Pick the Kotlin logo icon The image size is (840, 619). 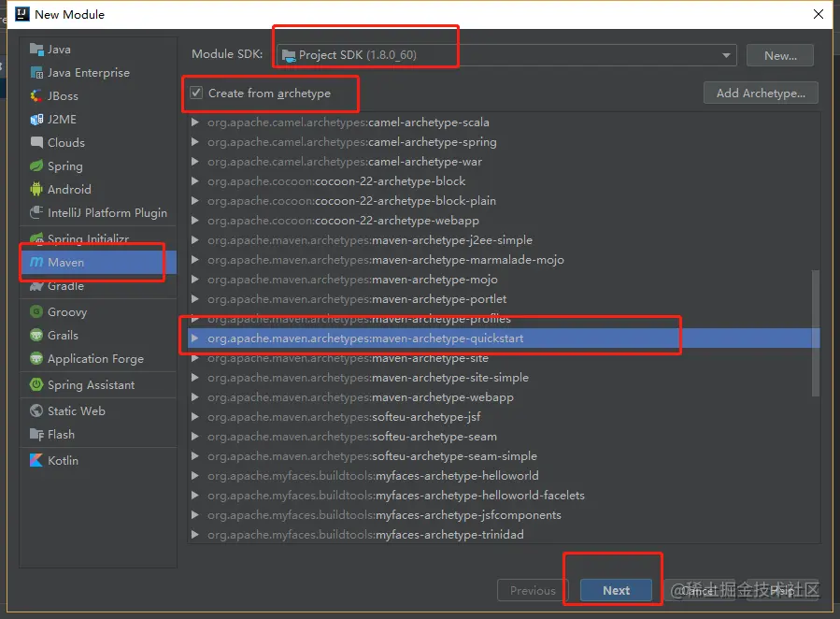point(36,460)
